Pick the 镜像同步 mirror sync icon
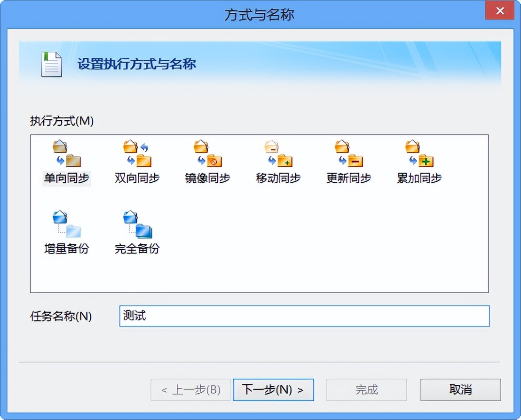521x420 pixels. click(x=207, y=154)
